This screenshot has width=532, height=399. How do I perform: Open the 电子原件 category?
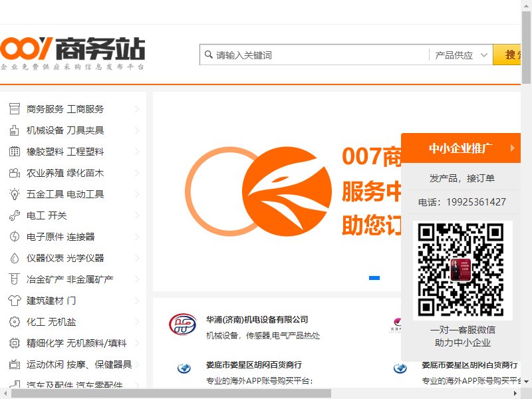coord(45,237)
